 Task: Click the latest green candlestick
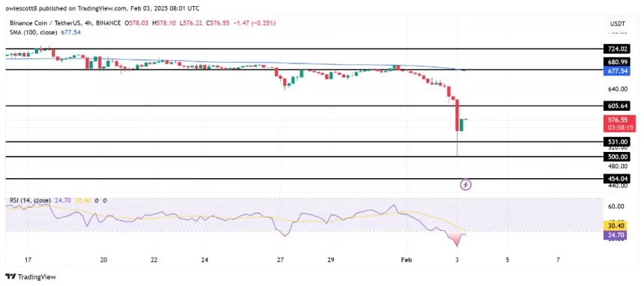(461, 125)
